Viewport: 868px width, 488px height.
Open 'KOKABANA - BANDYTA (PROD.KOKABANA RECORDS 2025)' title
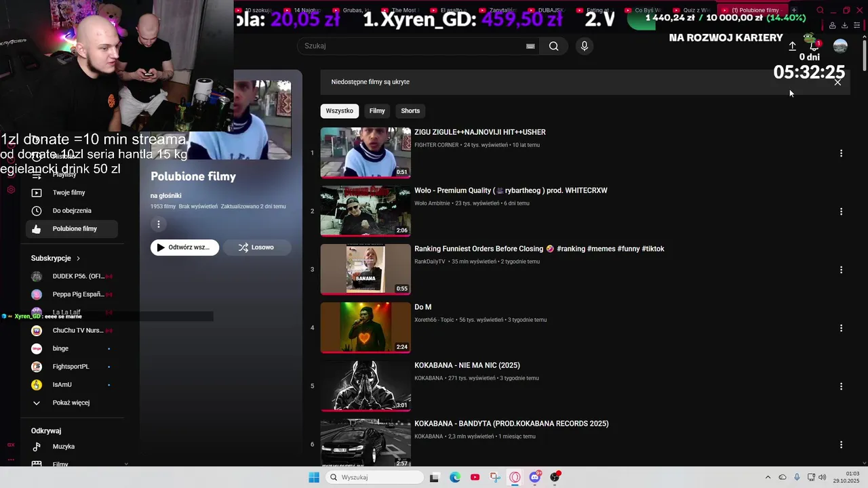coord(511,424)
